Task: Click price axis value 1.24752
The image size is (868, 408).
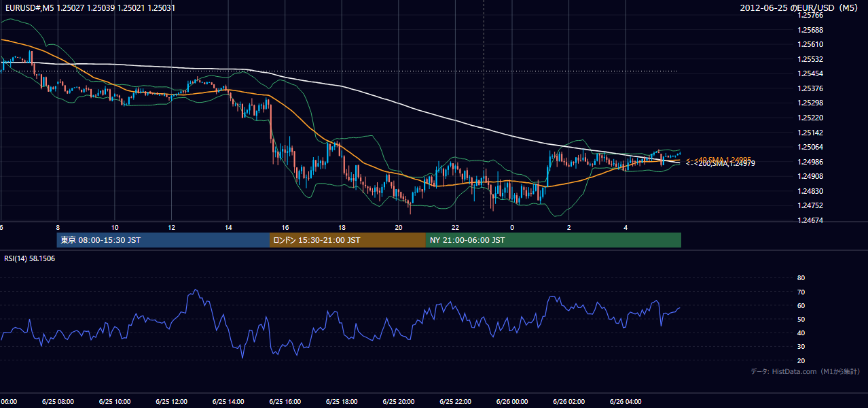Action: [x=810, y=205]
